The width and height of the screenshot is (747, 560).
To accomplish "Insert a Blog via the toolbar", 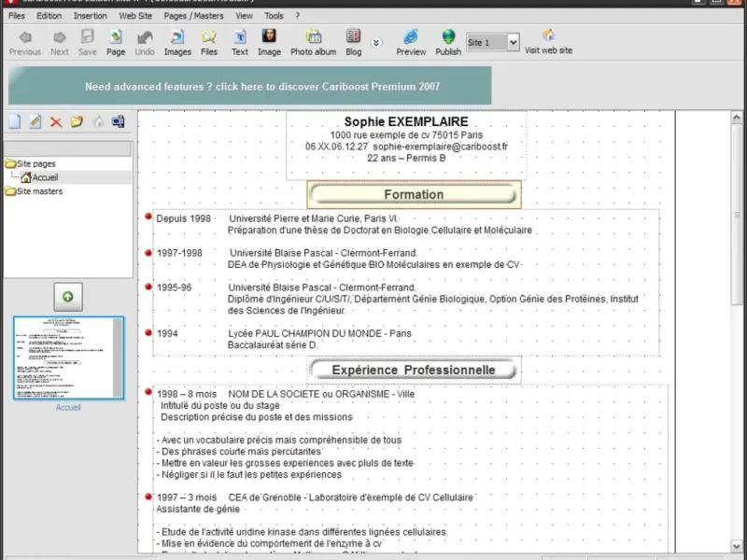I will tap(353, 41).
